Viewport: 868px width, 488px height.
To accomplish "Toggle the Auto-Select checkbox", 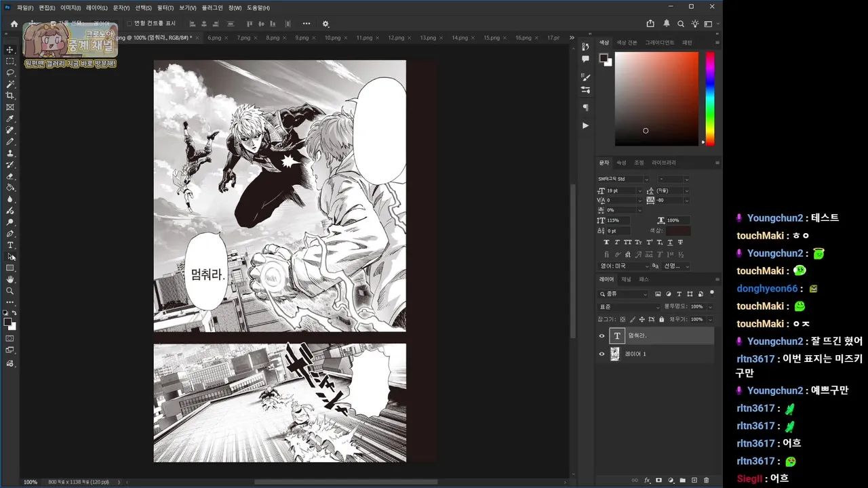I will 54,24.
